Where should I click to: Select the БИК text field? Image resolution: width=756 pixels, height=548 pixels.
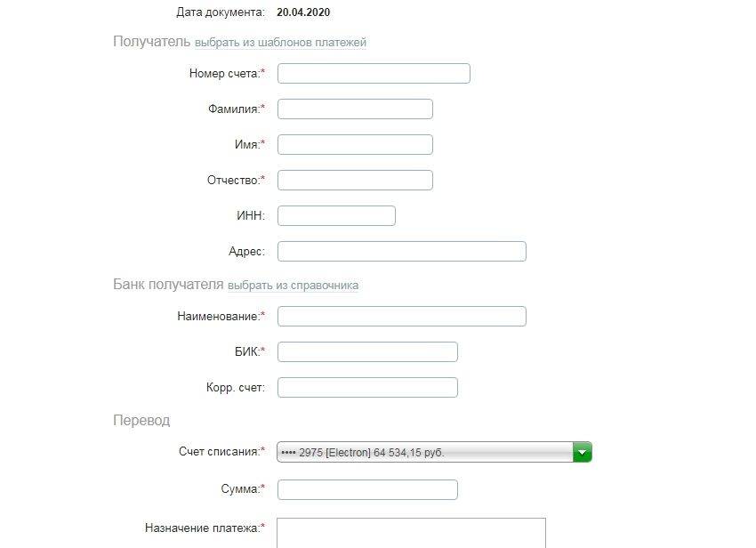[367, 352]
